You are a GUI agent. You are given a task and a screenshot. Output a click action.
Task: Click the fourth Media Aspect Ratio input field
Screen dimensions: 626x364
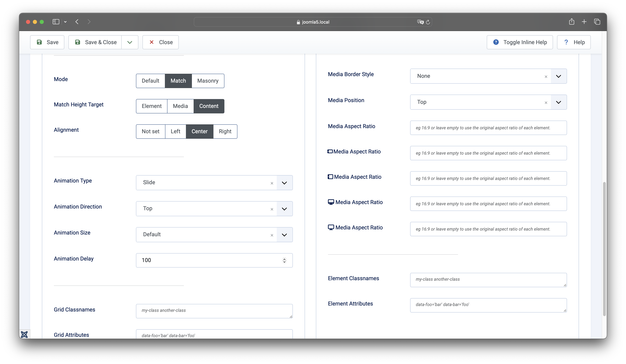488,204
